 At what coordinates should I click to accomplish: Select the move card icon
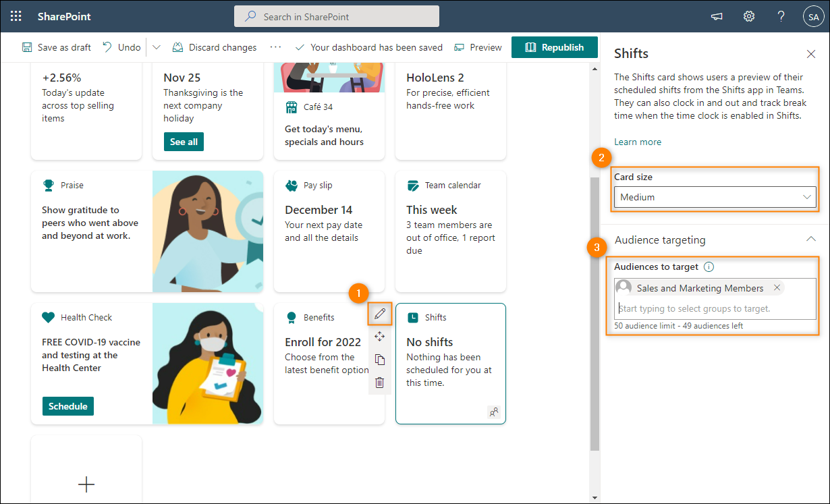380,337
